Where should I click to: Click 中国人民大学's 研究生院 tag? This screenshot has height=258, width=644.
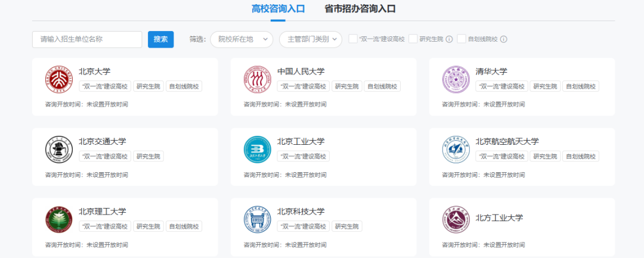(x=347, y=86)
